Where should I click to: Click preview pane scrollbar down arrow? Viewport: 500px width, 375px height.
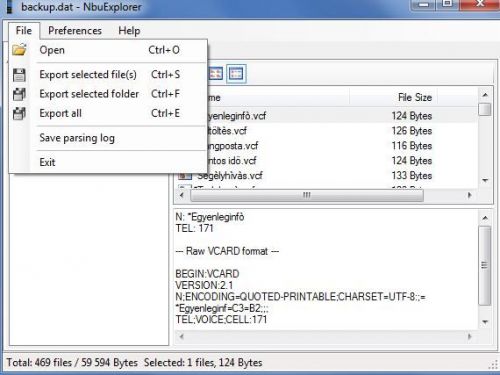pyautogui.click(x=485, y=322)
